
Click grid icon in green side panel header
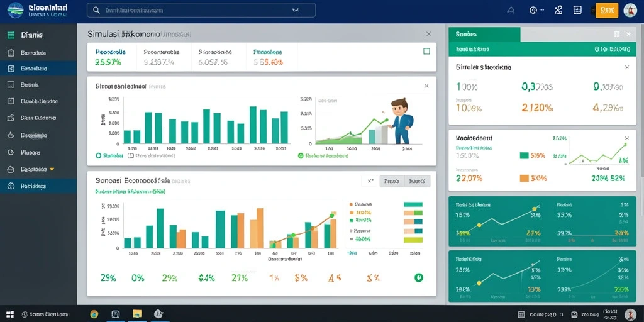tap(616, 35)
